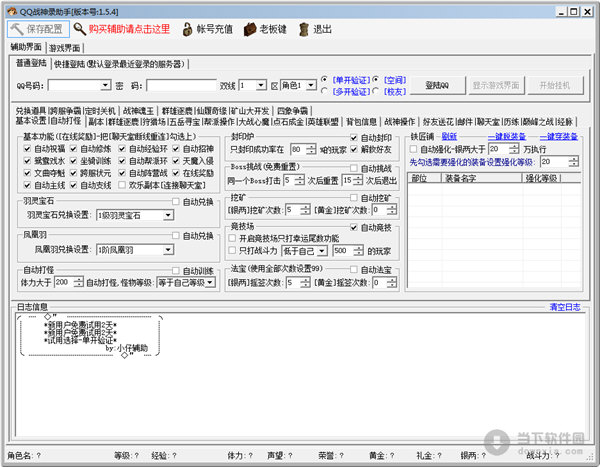Click the 老板键 briefcase icon
The height and width of the screenshot is (467, 600).
pyautogui.click(x=249, y=29)
